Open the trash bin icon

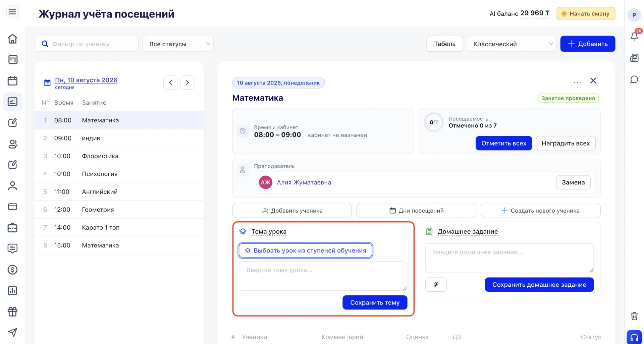pyautogui.click(x=634, y=316)
